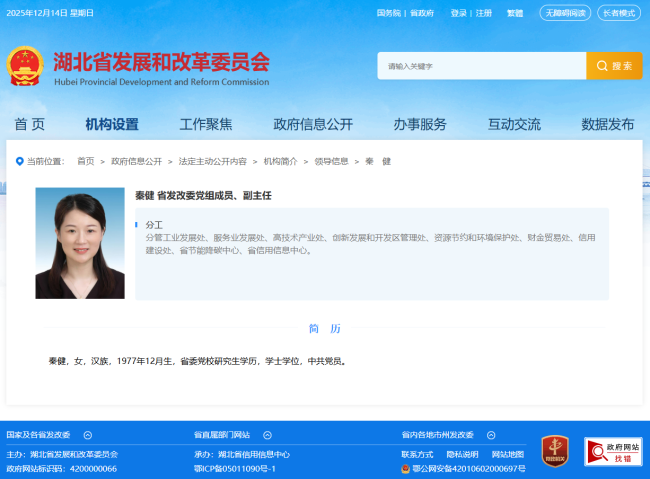
Task: Open 联系方式 footer link
Action: 417,455
